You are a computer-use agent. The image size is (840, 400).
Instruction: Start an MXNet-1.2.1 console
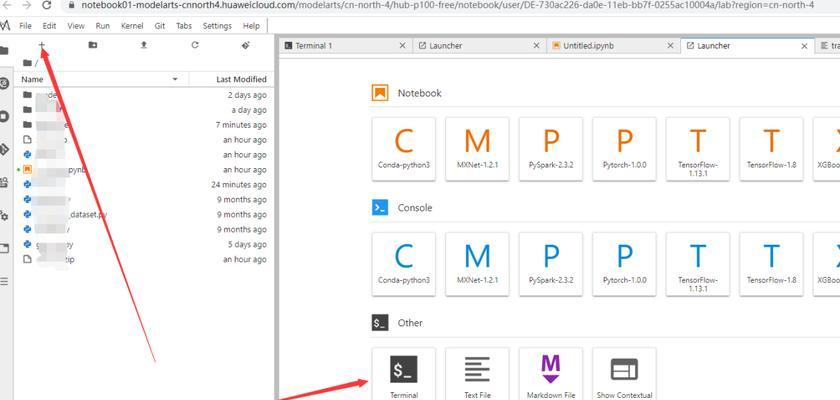click(x=477, y=264)
